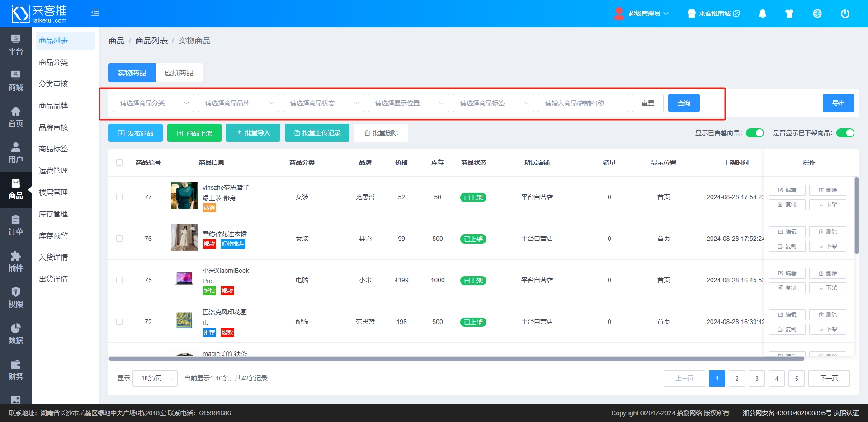Image resolution: width=868 pixels, height=422 pixels.
Task: Click the 导出 export button
Action: 838,103
